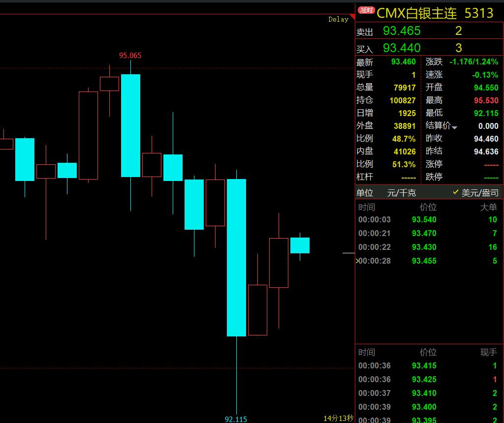
Task: Click the Delay label on chart
Action: [338, 19]
